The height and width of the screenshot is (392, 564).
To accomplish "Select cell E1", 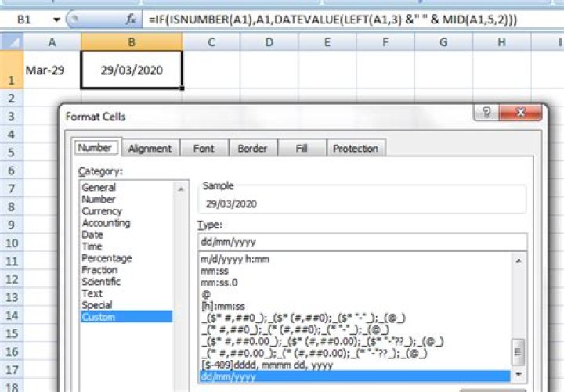I will (327, 70).
